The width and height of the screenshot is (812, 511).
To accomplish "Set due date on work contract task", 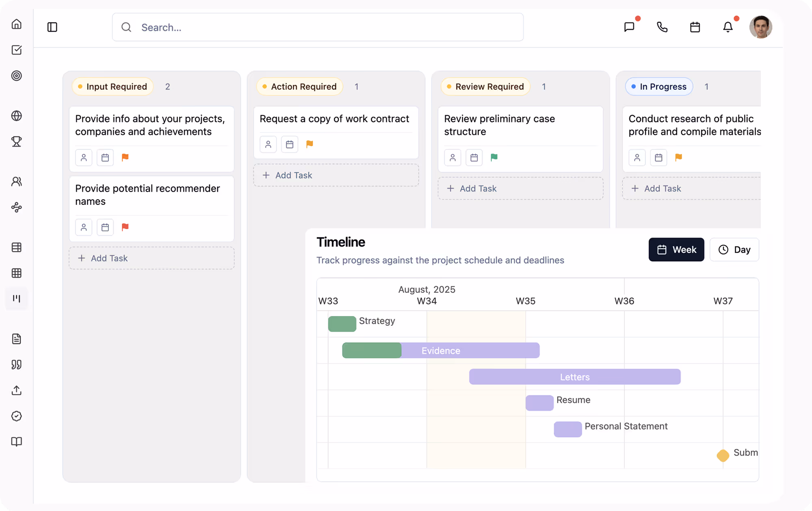I will pos(289,144).
